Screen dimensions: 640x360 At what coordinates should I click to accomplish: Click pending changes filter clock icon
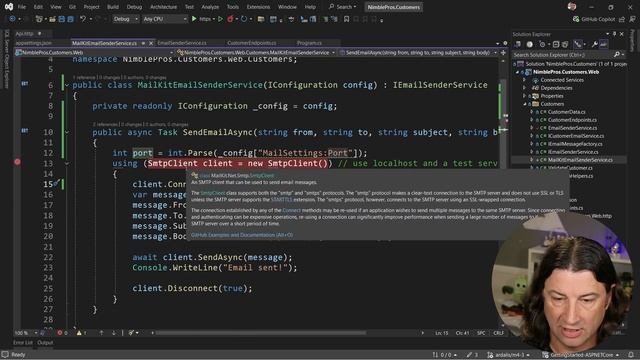point(542,44)
